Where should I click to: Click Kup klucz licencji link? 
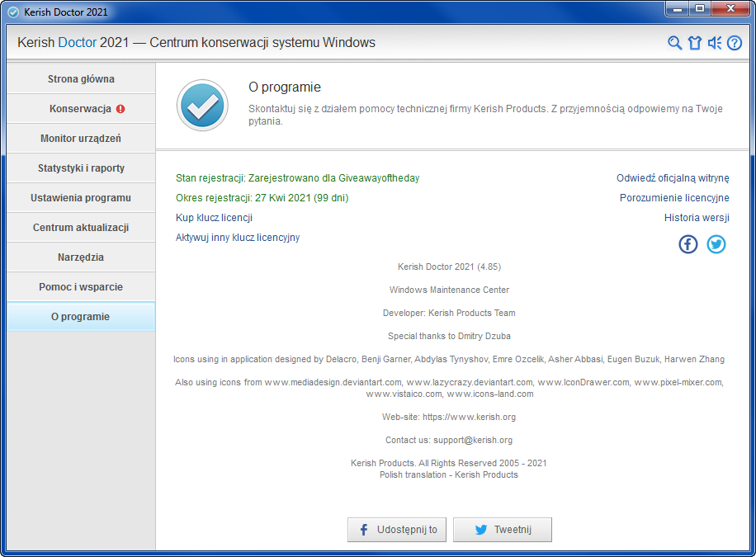point(214,218)
